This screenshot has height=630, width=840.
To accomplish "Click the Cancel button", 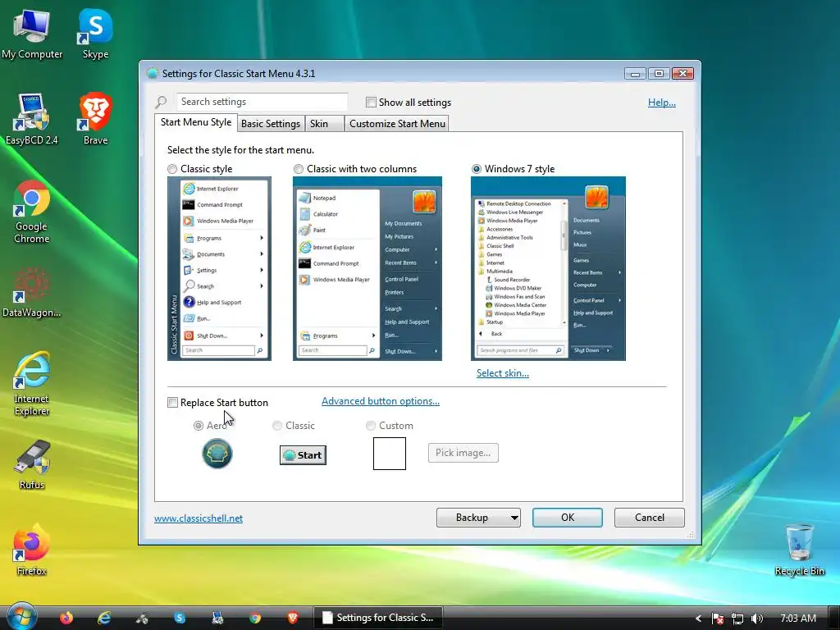I will 650,518.
